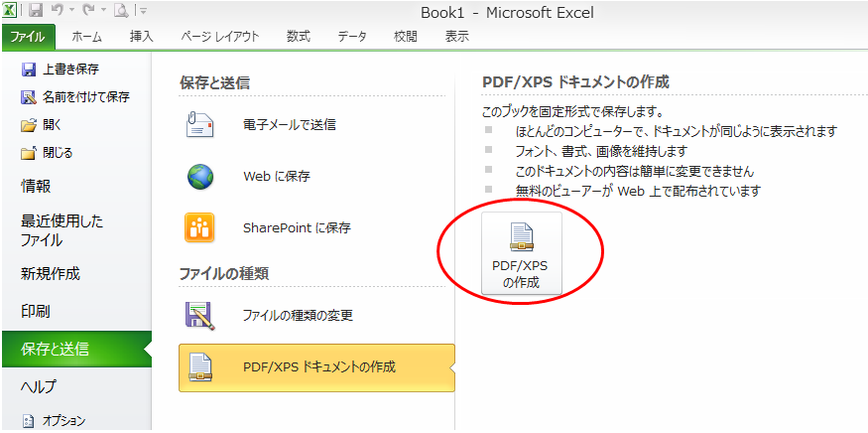The height and width of the screenshot is (433, 868).
Task: Click the 名前を付けて保存 icon
Action: 28,97
